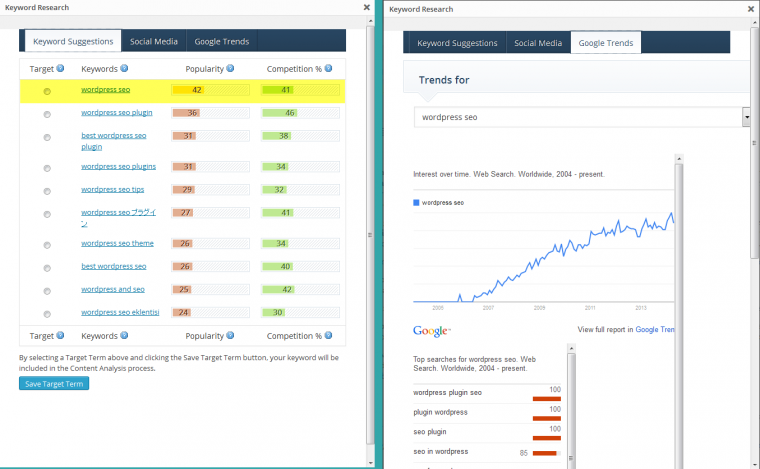Open the Trends for keyword dropdown arrow
Screen dimensions: 760x469
[746, 117]
